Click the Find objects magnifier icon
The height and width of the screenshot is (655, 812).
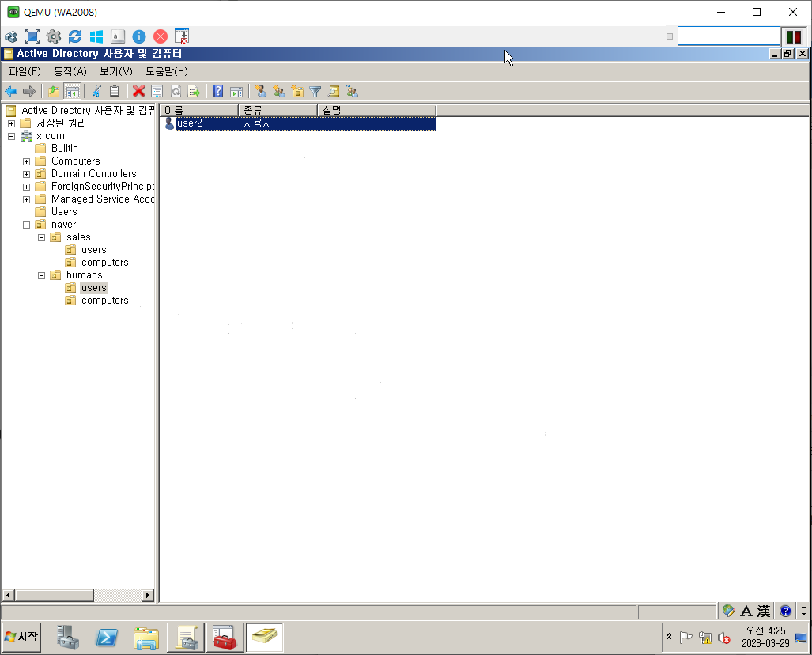tap(334, 92)
